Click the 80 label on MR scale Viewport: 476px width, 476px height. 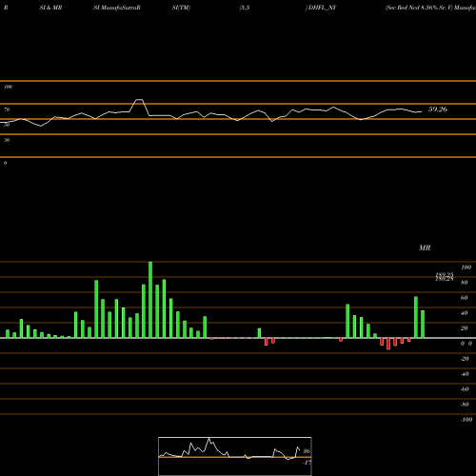coord(465,283)
